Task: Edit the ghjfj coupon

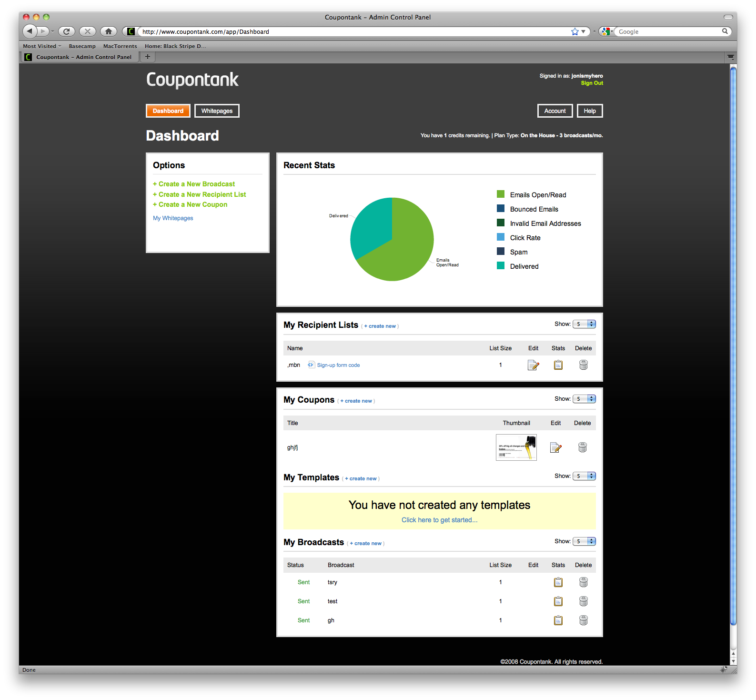Action: (x=556, y=447)
